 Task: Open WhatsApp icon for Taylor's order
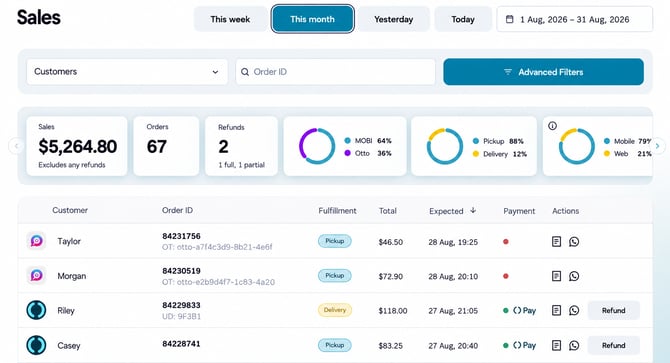tap(574, 242)
